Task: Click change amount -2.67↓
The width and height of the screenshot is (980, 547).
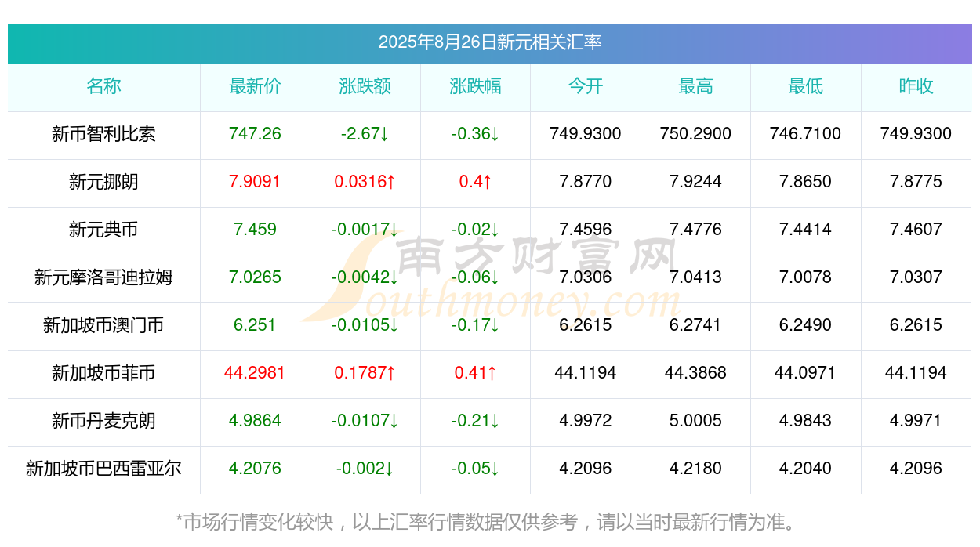Action: click(x=365, y=134)
